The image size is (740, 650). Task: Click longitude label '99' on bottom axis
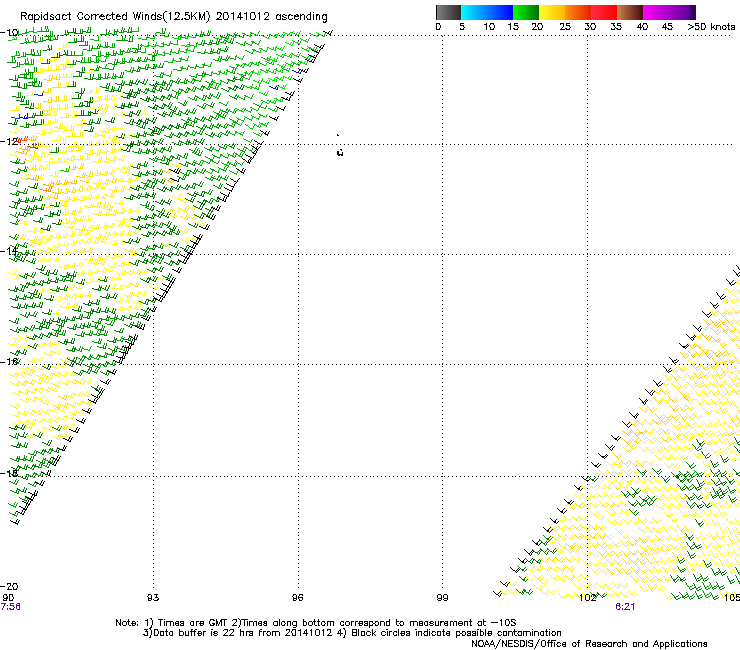tap(442, 598)
